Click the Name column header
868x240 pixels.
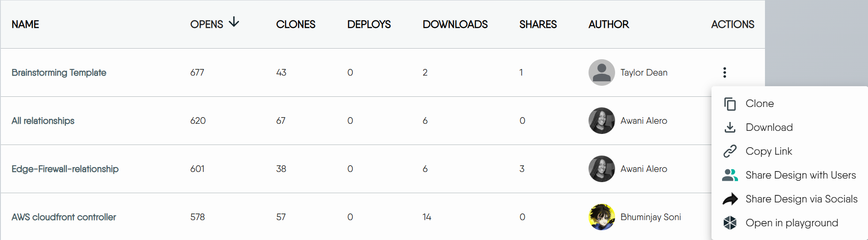coord(25,24)
